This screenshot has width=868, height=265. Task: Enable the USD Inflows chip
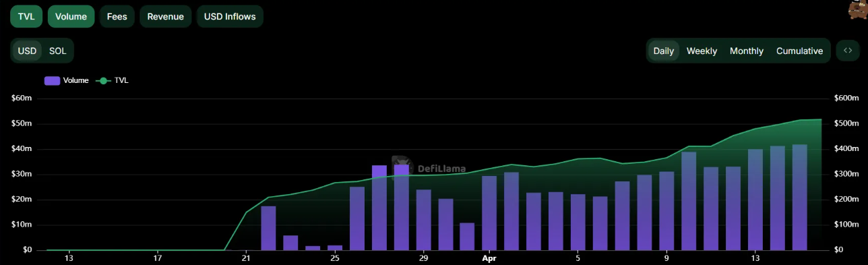coord(230,16)
